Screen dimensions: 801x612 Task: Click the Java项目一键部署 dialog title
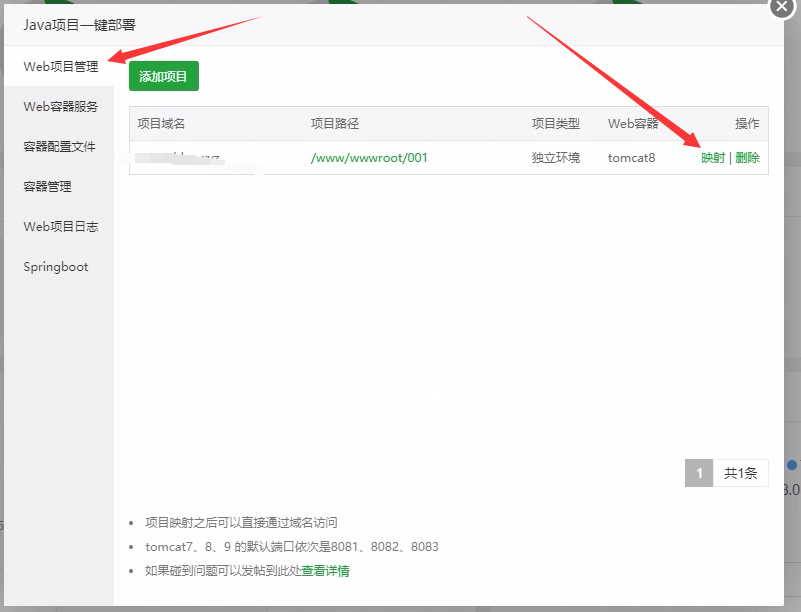(x=79, y=25)
